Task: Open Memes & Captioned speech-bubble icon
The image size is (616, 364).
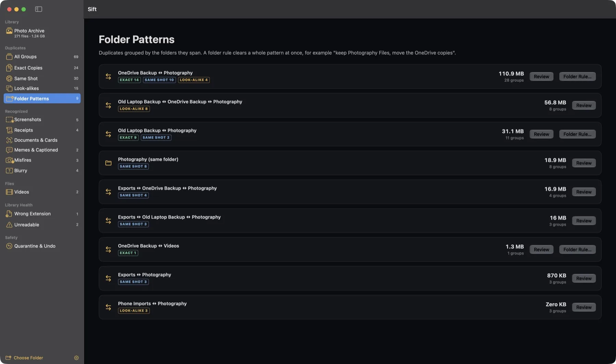Action: [x=9, y=150]
